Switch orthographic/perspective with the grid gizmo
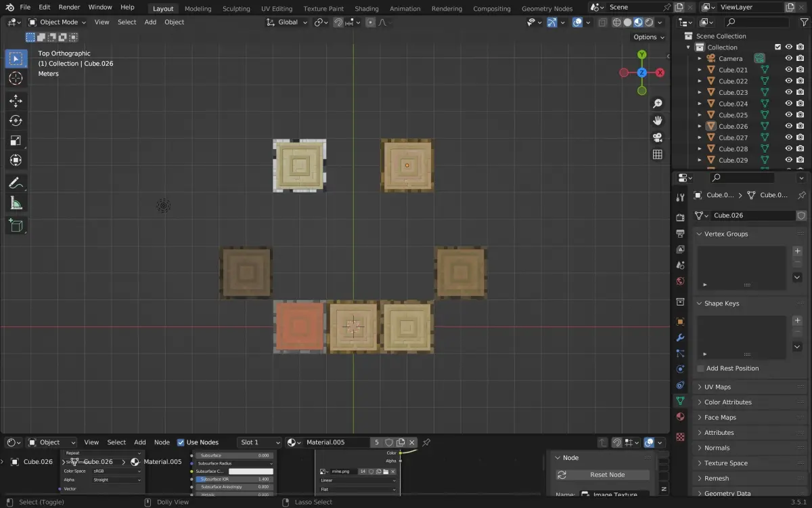 point(657,154)
